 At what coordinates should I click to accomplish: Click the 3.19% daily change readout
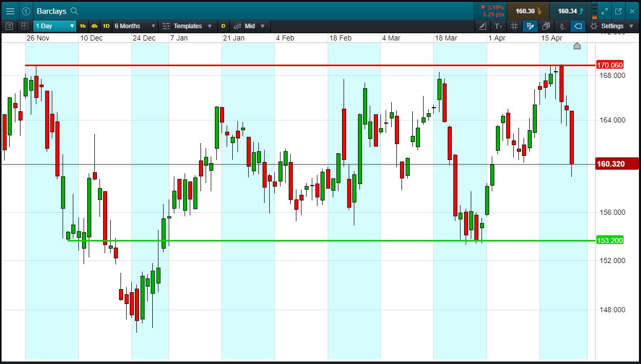pos(492,8)
